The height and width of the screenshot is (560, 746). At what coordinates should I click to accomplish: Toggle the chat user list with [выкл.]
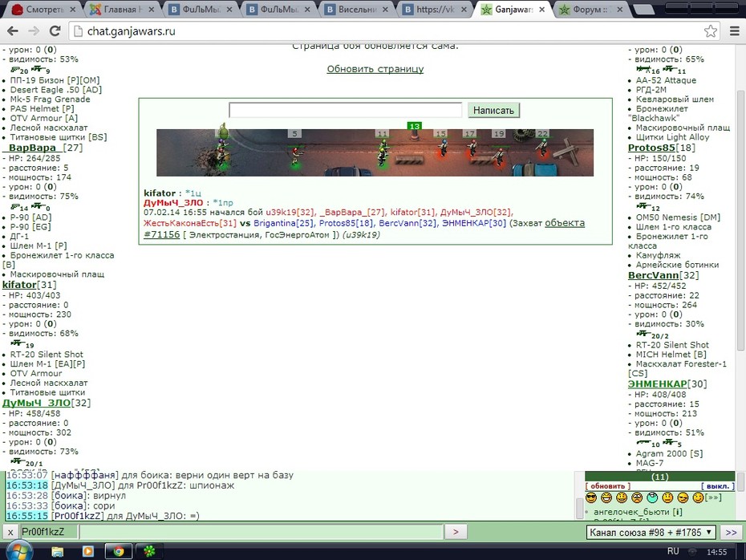point(717,486)
